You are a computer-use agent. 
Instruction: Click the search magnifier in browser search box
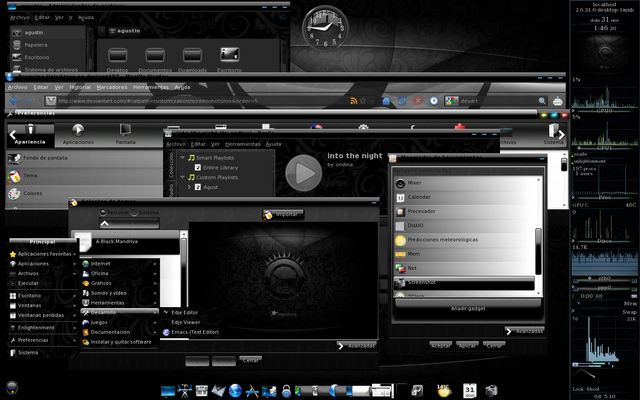(x=542, y=101)
